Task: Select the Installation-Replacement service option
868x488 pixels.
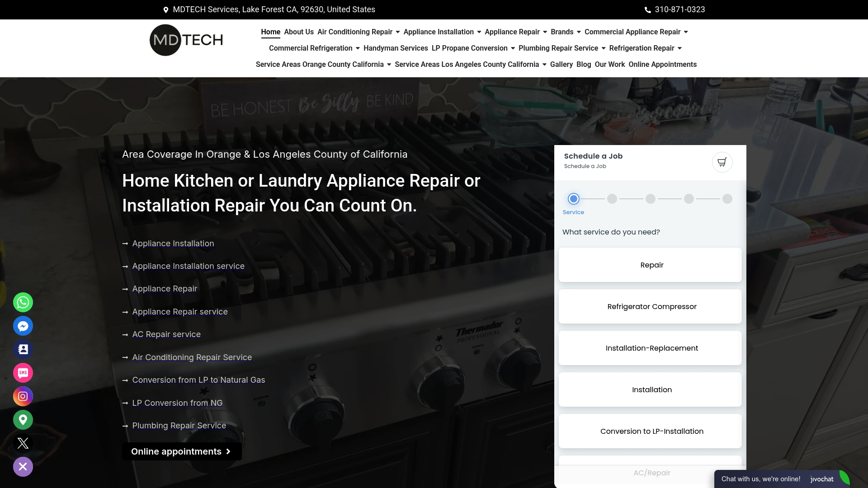Action: [x=651, y=348]
